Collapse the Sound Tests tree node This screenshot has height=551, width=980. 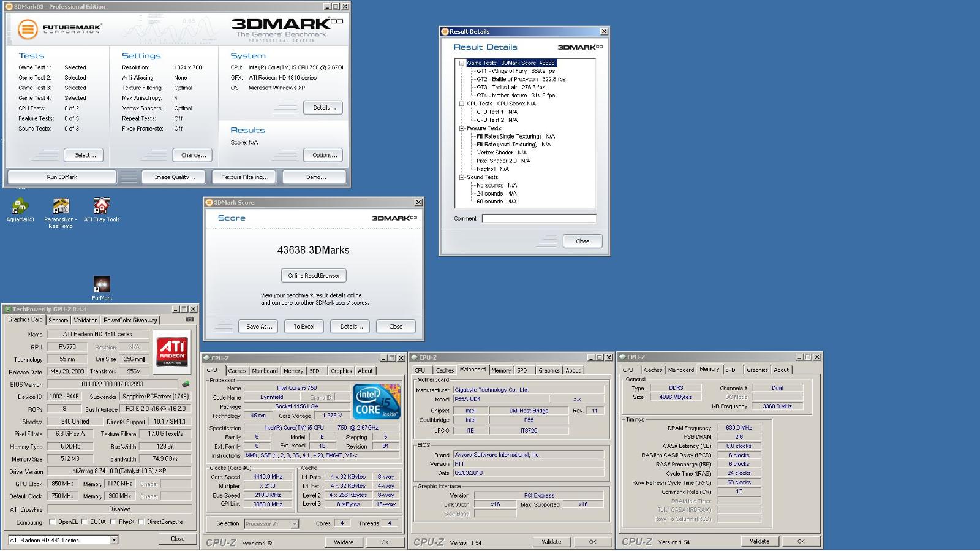(x=462, y=177)
